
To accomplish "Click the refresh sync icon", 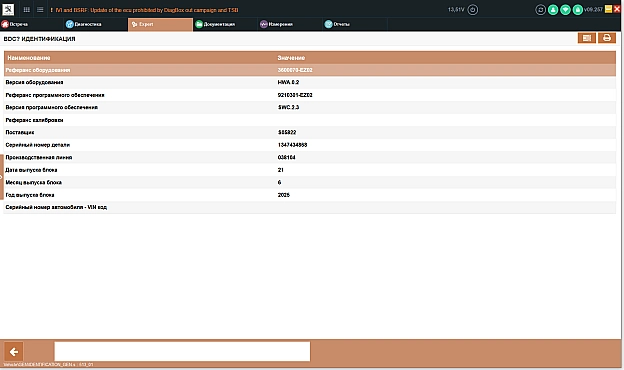I will pos(540,10).
